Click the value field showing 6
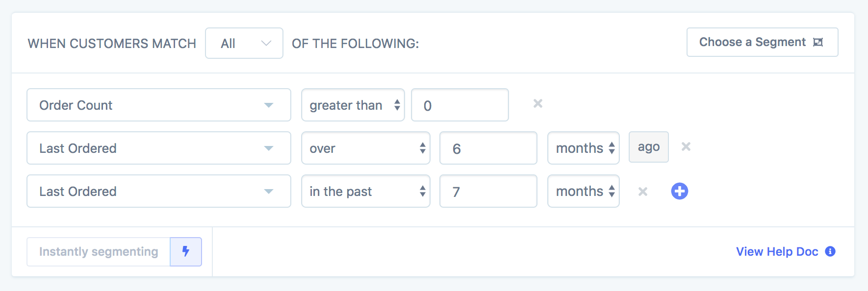This screenshot has width=868, height=291. click(488, 148)
